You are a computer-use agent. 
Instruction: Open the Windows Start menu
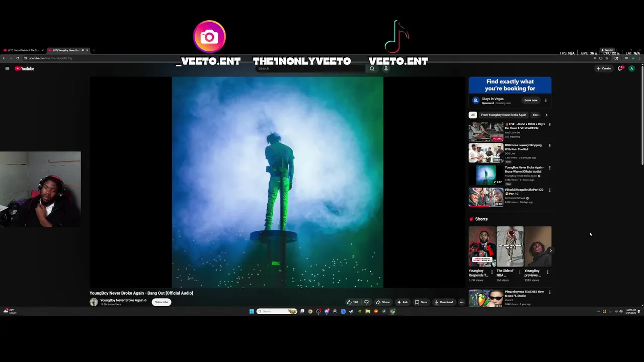tap(252, 311)
